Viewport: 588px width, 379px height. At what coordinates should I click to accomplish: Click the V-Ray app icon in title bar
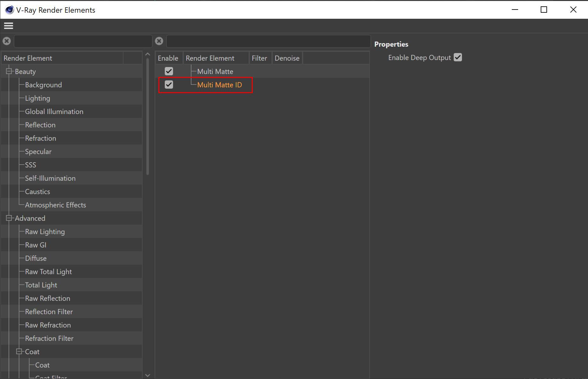coord(10,10)
